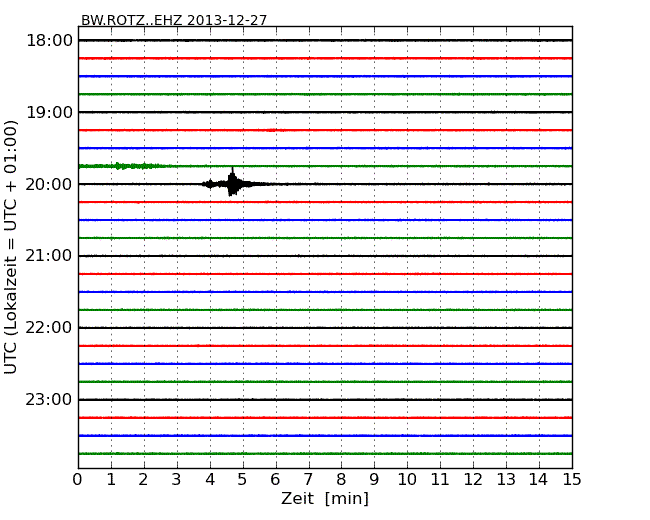Click x-axis tick label 10
This screenshot has width=650, height=520.
coord(407,479)
